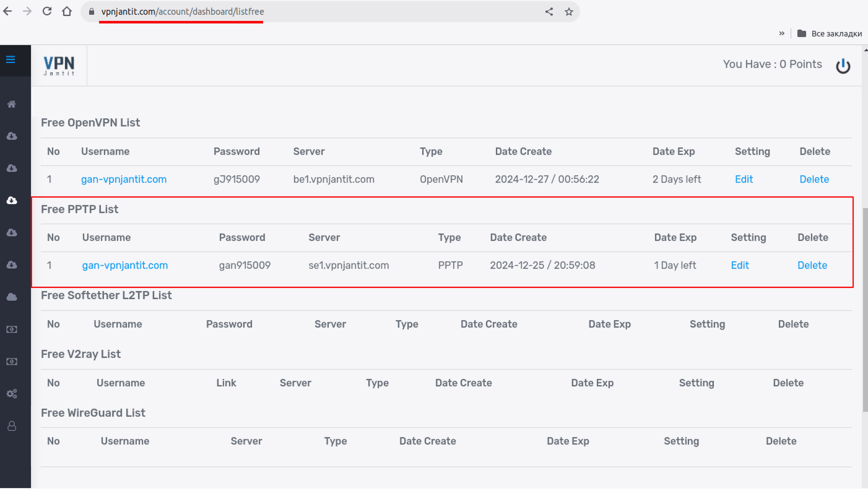Open the user profile sidebar icon
868x489 pixels.
12,426
